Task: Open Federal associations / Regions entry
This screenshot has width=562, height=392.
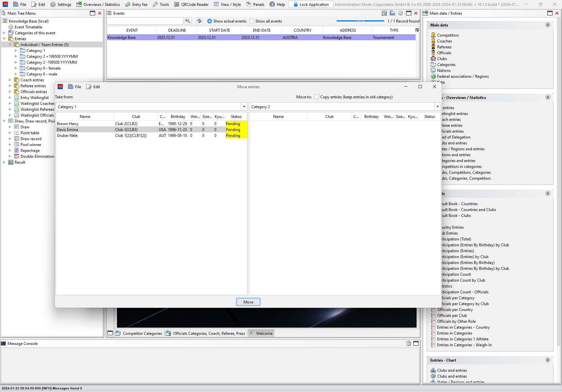Action: click(463, 76)
